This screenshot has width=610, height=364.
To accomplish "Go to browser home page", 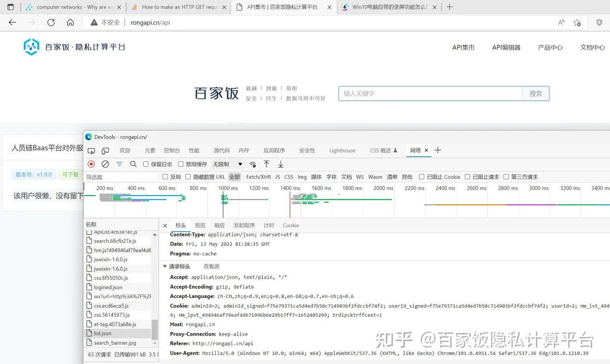I will click(71, 22).
